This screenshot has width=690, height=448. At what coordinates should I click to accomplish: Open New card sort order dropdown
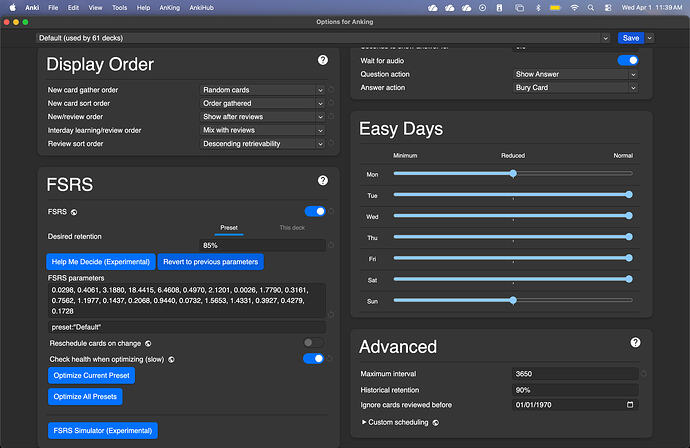[262, 103]
